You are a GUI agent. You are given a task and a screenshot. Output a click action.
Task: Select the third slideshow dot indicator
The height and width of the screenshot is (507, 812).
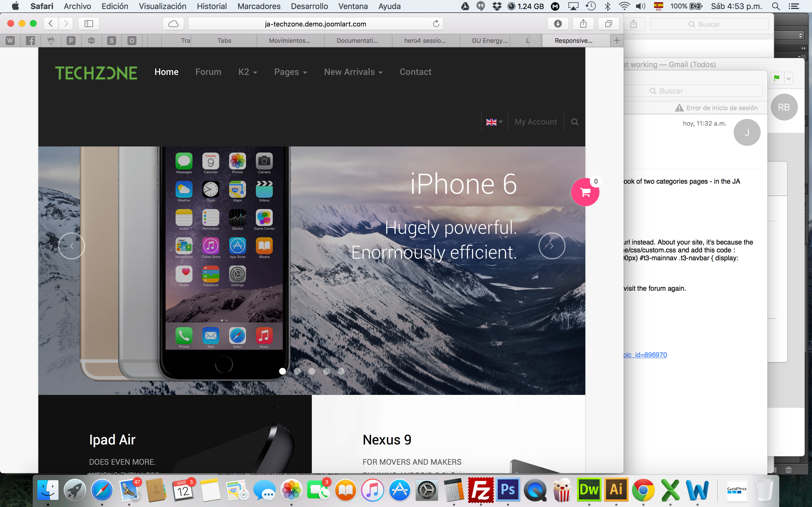[x=312, y=371]
